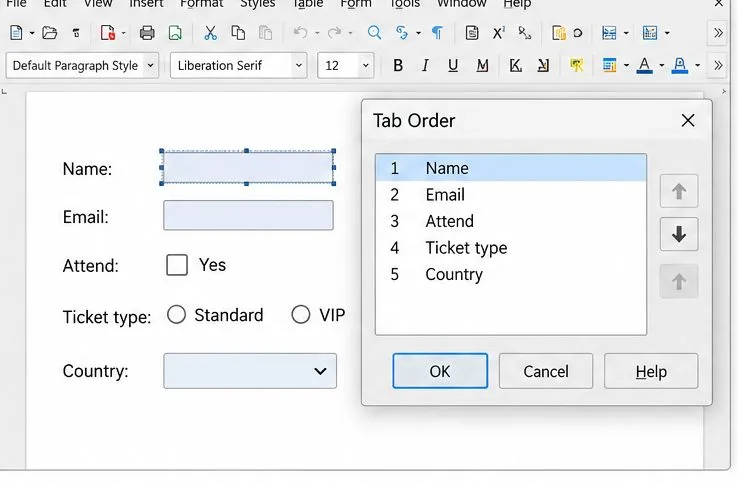Expand the formatting toolbar overflow chevrons
Image resolution: width=738 pixels, height=482 pixels.
click(x=718, y=65)
